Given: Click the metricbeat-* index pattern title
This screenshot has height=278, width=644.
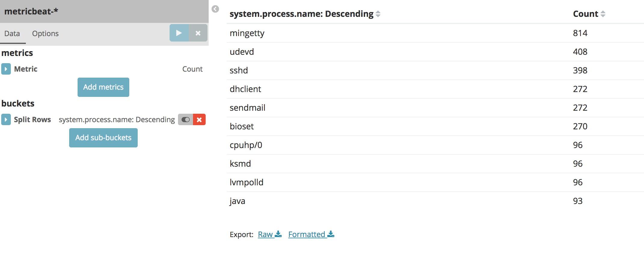Looking at the screenshot, I should click(31, 11).
